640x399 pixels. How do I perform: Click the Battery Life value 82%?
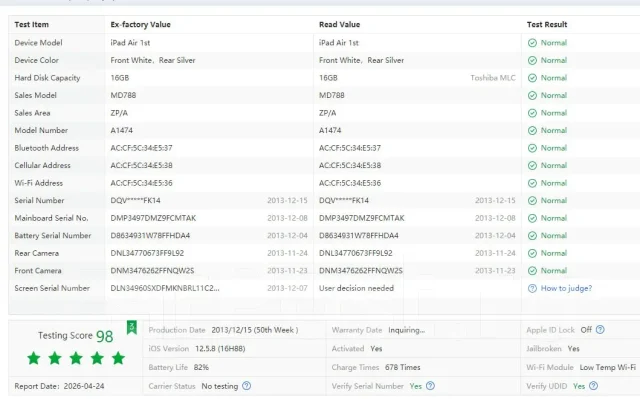click(x=201, y=368)
